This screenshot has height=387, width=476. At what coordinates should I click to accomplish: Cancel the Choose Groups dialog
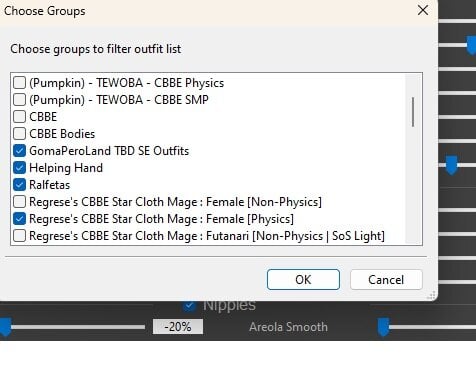pos(386,279)
